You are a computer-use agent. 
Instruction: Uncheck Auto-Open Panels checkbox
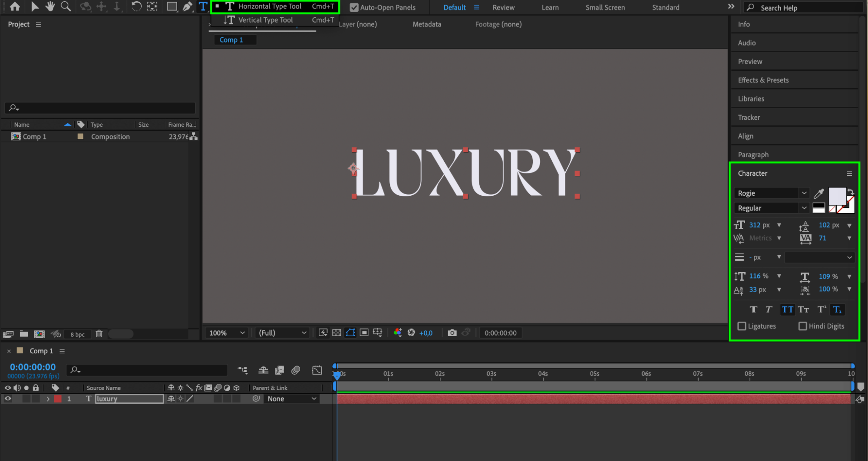coord(354,7)
